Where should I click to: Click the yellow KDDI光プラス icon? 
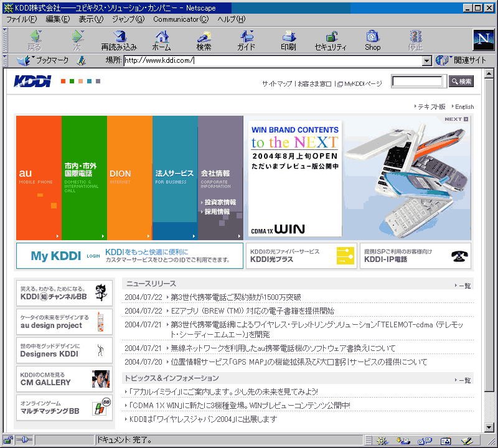pos(345,256)
